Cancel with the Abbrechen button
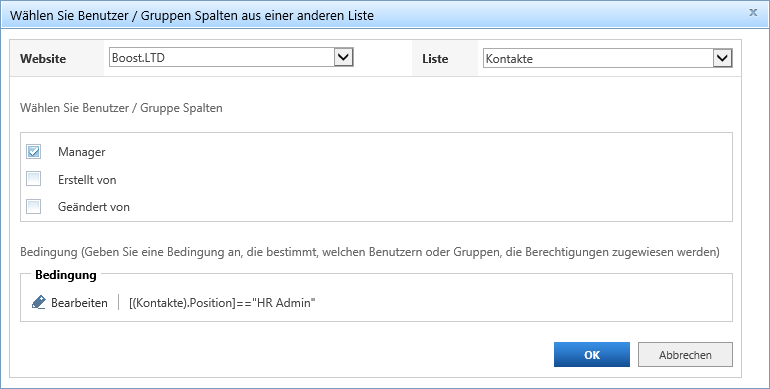The image size is (770, 389). [685, 355]
